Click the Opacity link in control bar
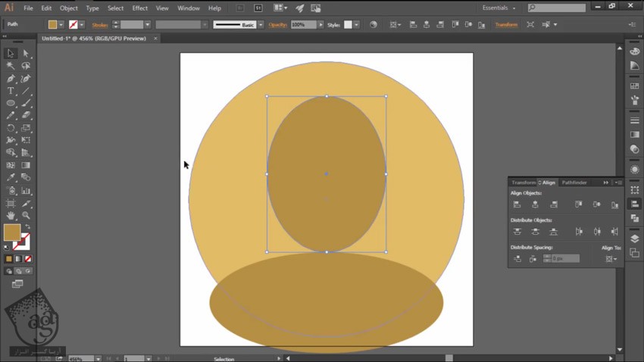The image size is (644, 362). [x=277, y=25]
